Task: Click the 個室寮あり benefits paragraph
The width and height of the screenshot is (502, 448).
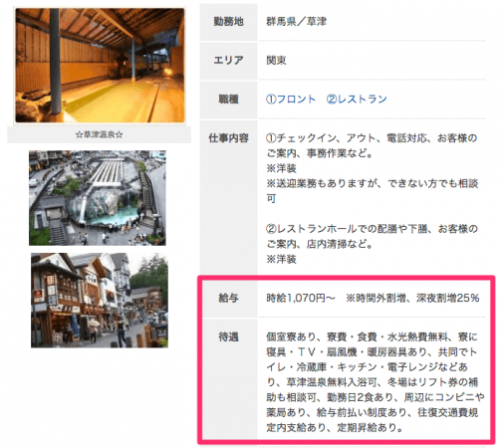Action: click(376, 382)
